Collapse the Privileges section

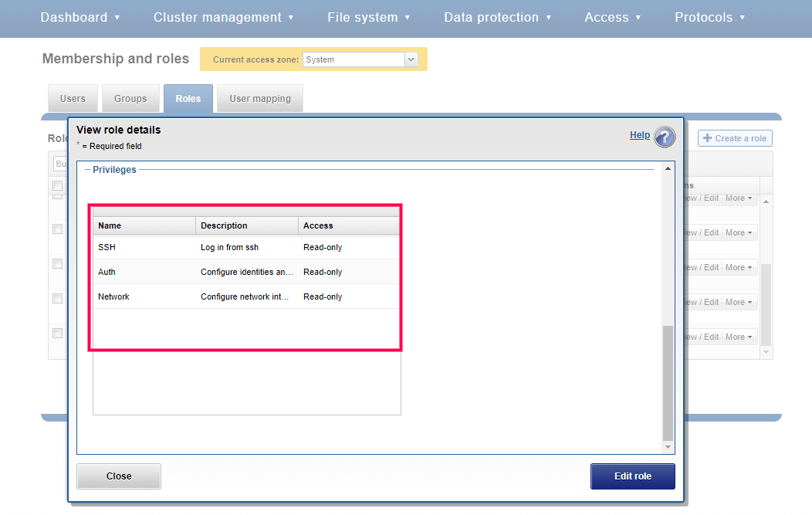coord(87,169)
